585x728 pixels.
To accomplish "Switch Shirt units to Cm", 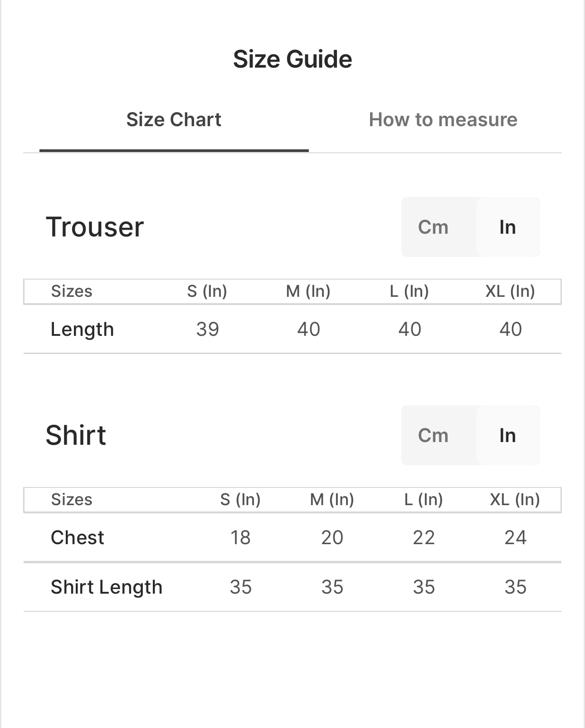I will coord(433,435).
